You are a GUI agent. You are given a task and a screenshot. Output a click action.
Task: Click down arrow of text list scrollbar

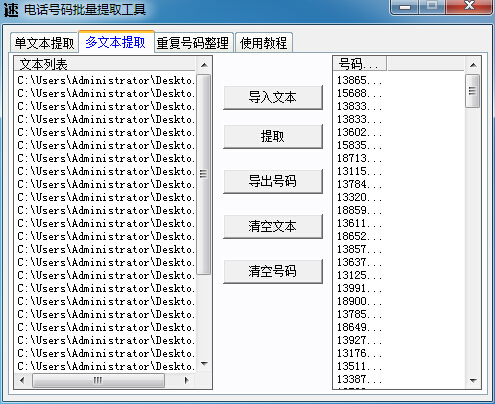pos(204,364)
